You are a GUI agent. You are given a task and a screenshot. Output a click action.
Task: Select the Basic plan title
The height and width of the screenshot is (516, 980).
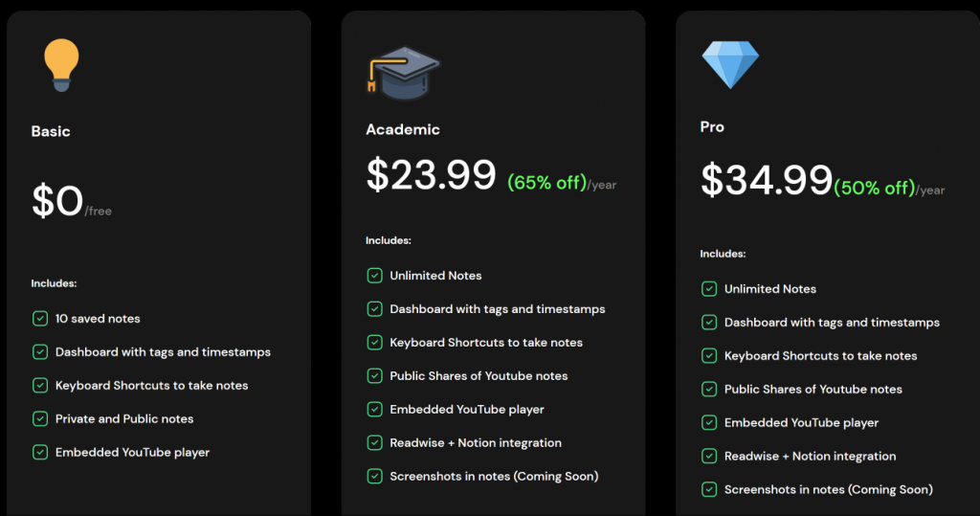point(51,131)
